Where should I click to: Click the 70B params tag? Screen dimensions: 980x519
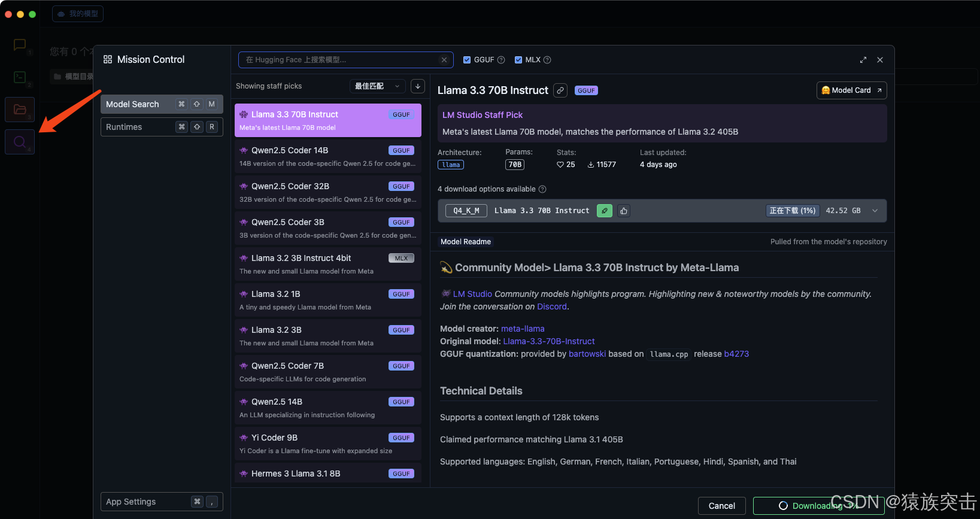click(515, 165)
